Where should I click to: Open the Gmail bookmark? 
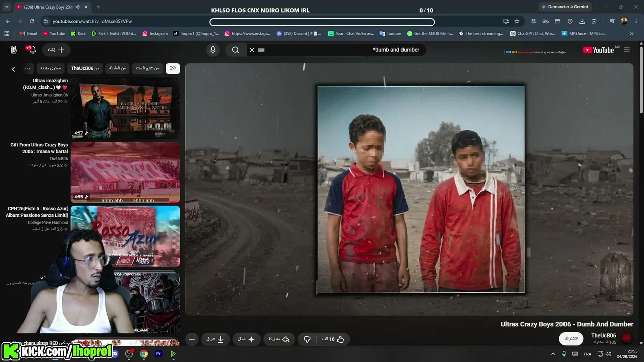[28, 34]
